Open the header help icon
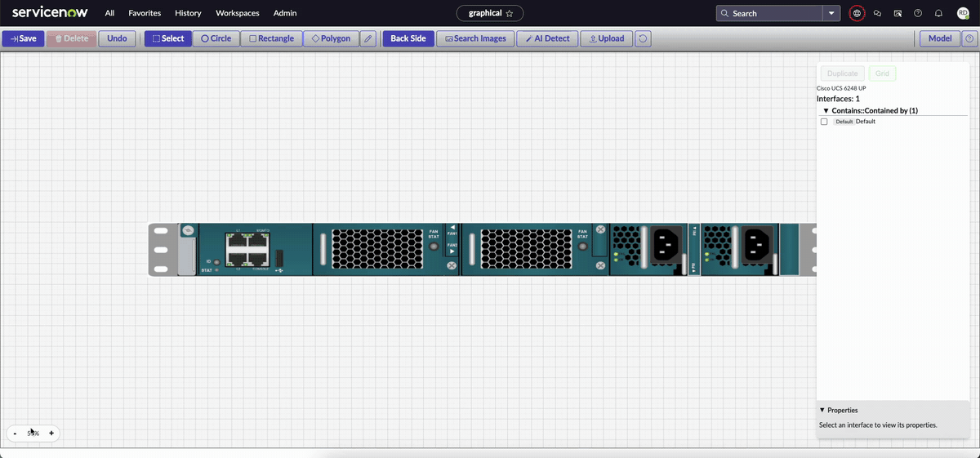 coord(918,13)
